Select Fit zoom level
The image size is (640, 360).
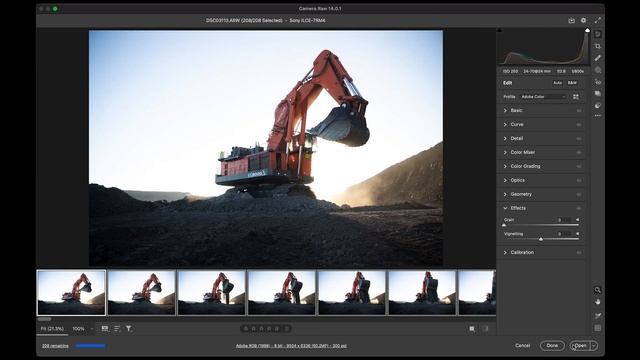pyautogui.click(x=52, y=329)
